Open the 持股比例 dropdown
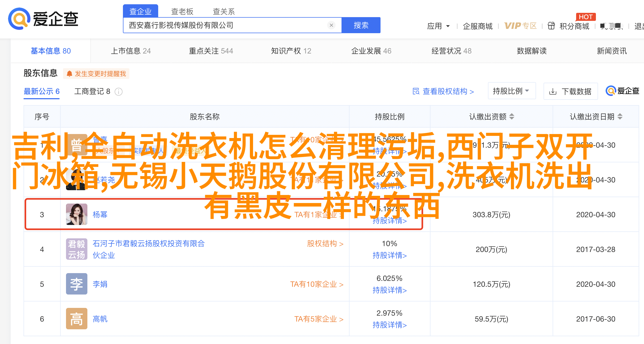The height and width of the screenshot is (344, 644). click(511, 91)
